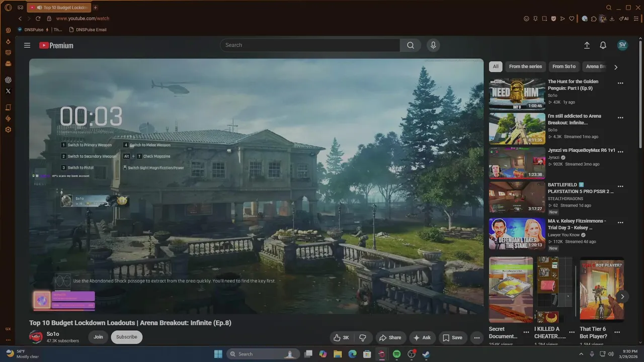Click the So1o channel avatar
The width and height of the screenshot is (644, 362).
[36, 337]
